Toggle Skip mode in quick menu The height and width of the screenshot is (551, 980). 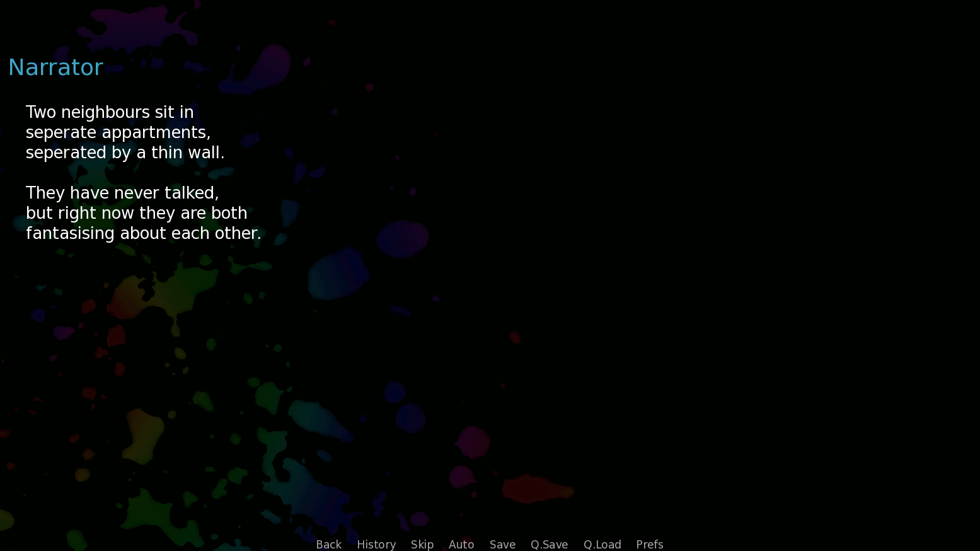422,544
